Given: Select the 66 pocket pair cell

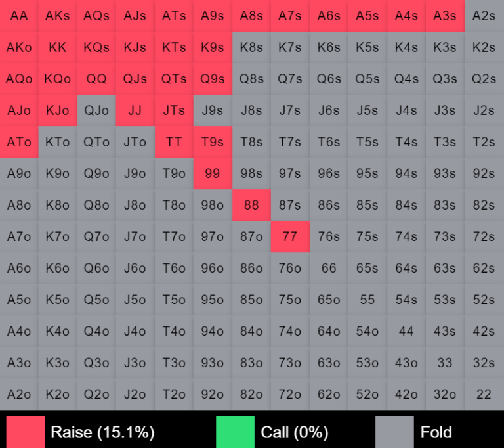Looking at the screenshot, I should (329, 268).
